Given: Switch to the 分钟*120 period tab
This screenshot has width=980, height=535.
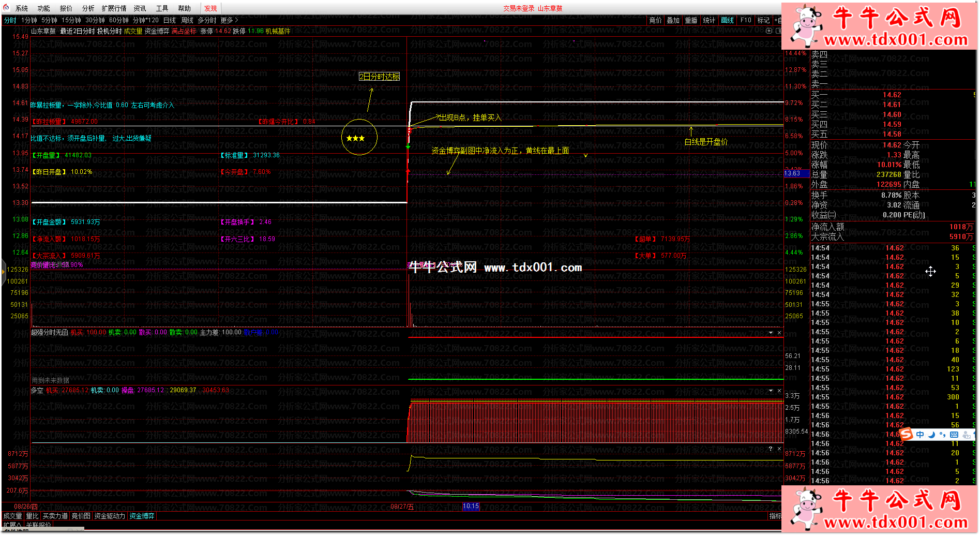Looking at the screenshot, I should [x=146, y=20].
